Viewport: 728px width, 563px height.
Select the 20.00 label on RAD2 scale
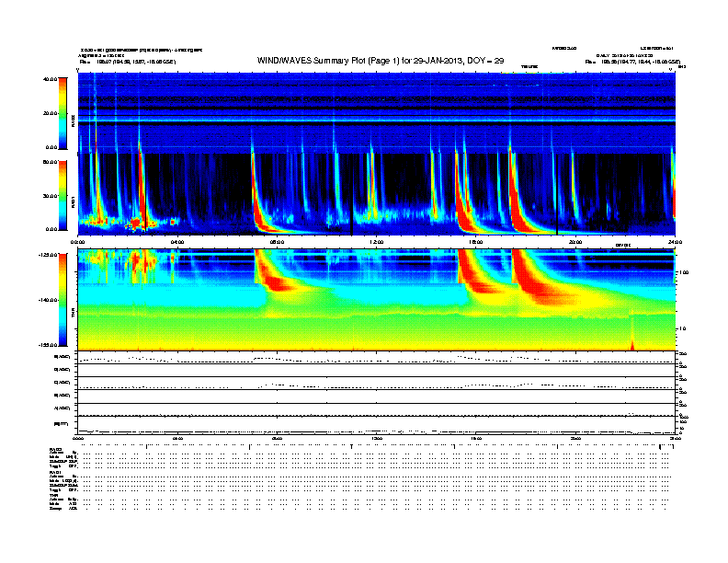[x=50, y=113]
